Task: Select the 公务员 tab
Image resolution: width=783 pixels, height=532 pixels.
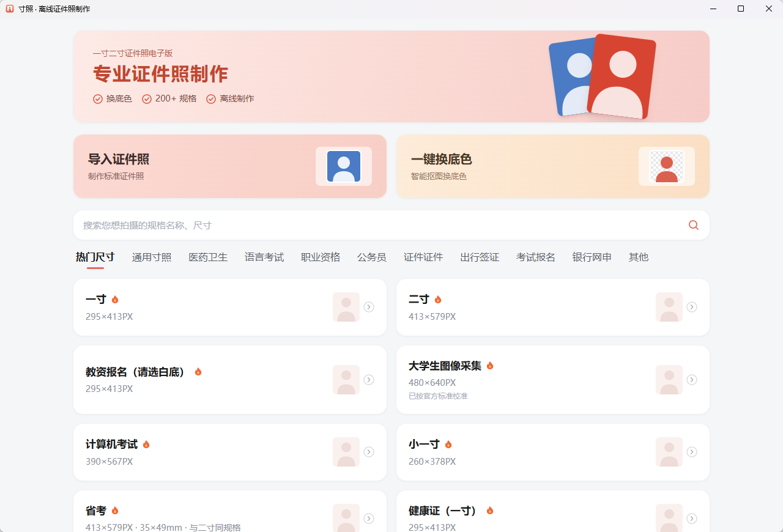Action: coord(372,257)
